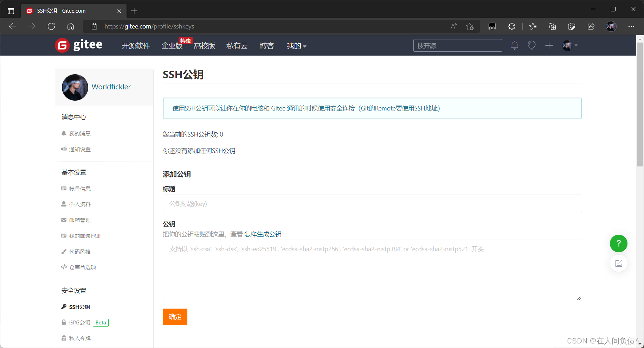Screen dimensions: 644x348
Task: Open user avatar dropdown in Gitee header
Action: pyautogui.click(x=570, y=45)
